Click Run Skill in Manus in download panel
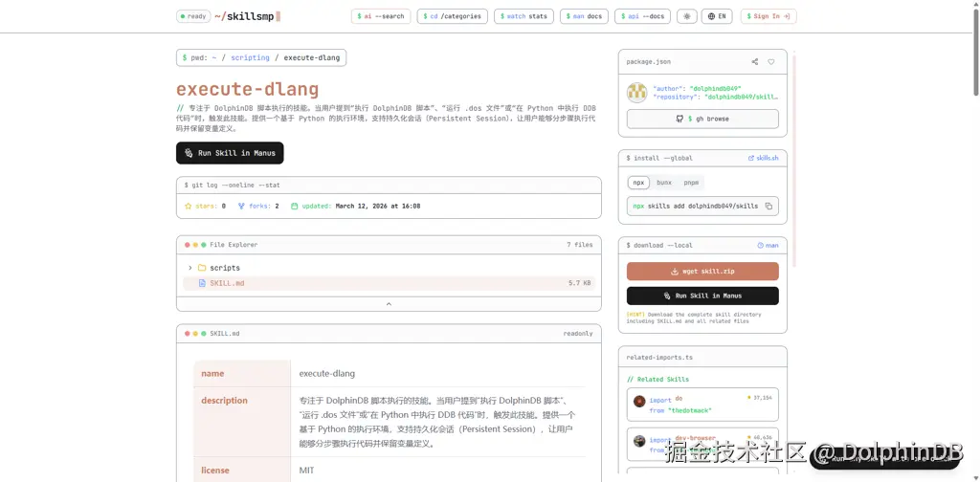 click(702, 296)
